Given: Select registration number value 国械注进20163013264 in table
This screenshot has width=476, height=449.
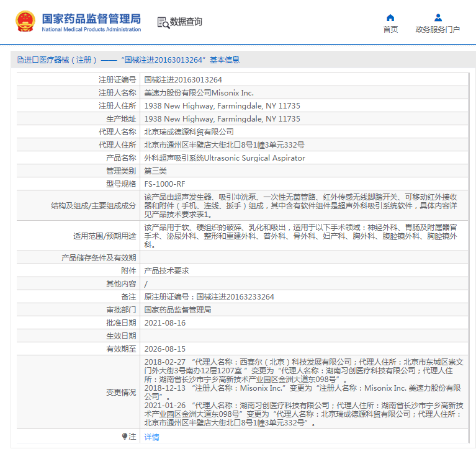Looking at the screenshot, I should pos(183,80).
